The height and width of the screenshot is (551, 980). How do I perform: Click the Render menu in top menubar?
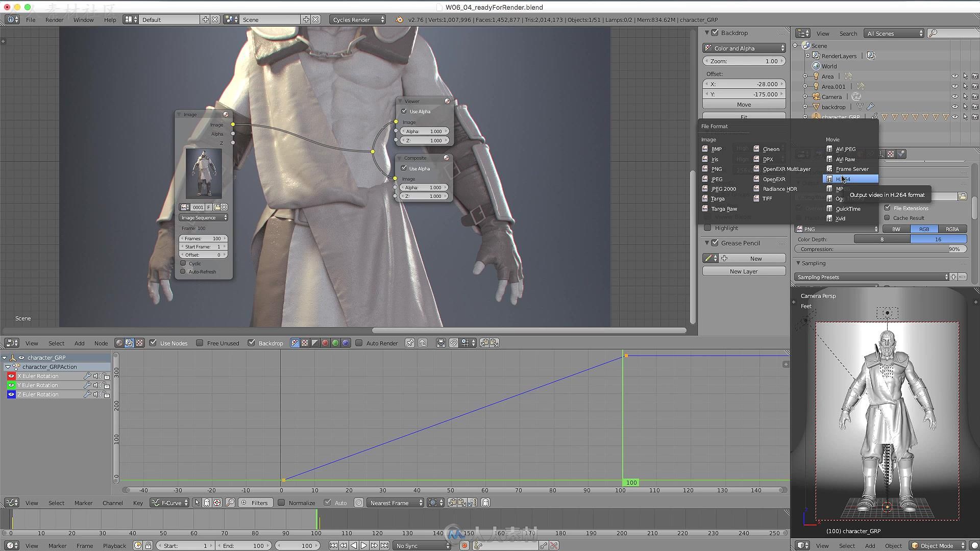click(53, 19)
